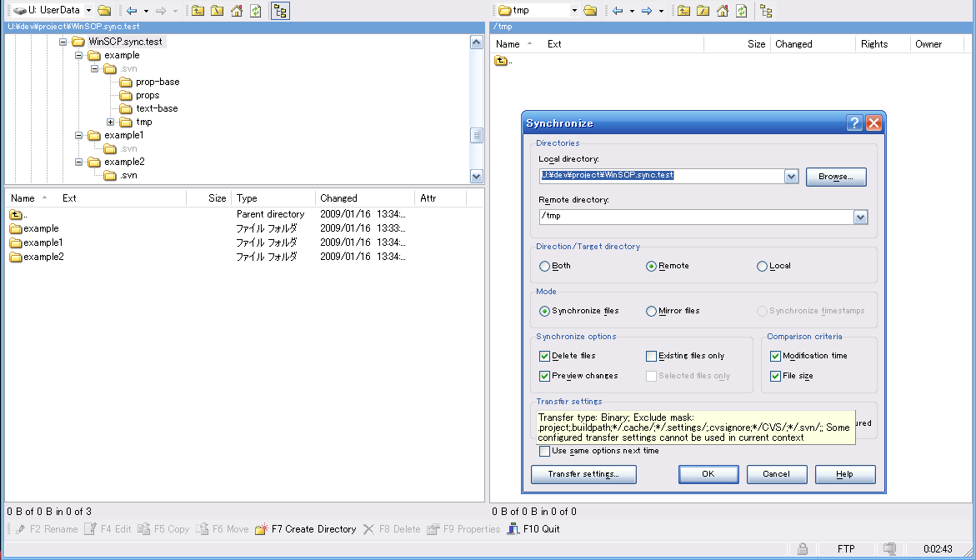Select the Both direction radio button
This screenshot has width=976, height=560.
point(545,267)
